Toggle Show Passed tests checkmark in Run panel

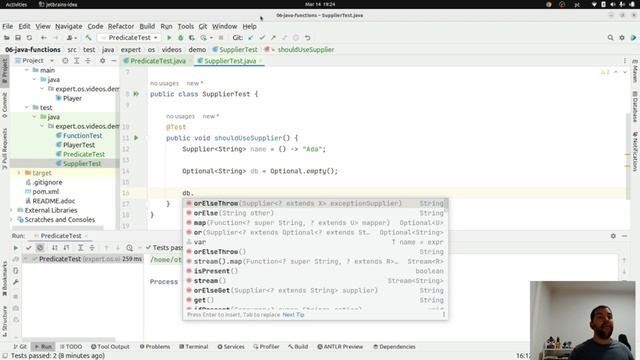(28, 248)
